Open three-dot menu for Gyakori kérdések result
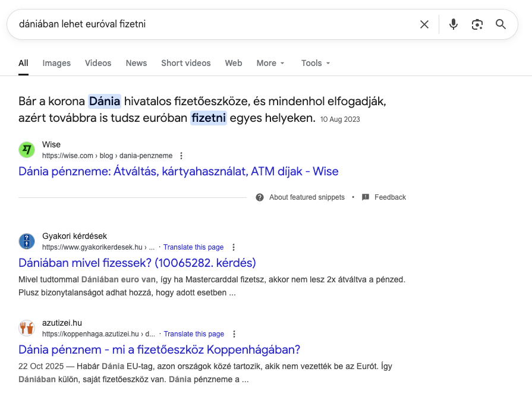 pyautogui.click(x=234, y=247)
